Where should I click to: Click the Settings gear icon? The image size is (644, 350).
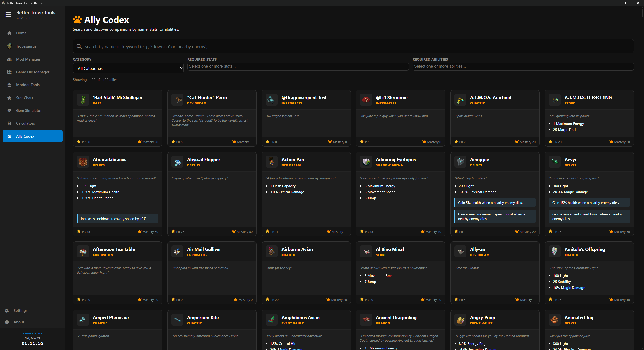[7, 311]
